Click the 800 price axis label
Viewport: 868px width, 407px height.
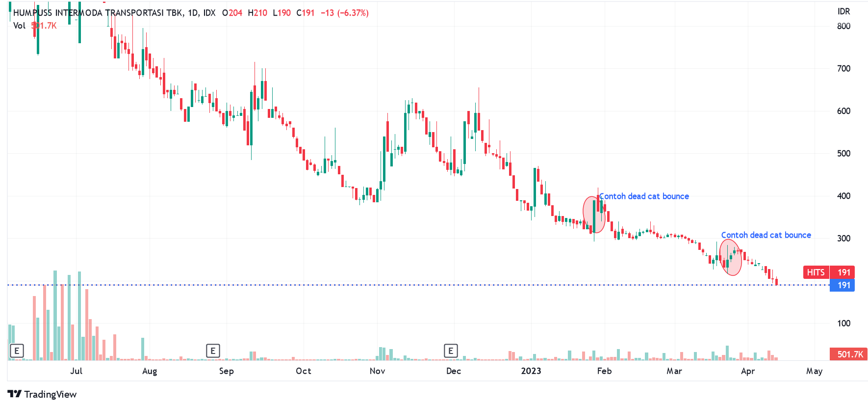tap(843, 26)
